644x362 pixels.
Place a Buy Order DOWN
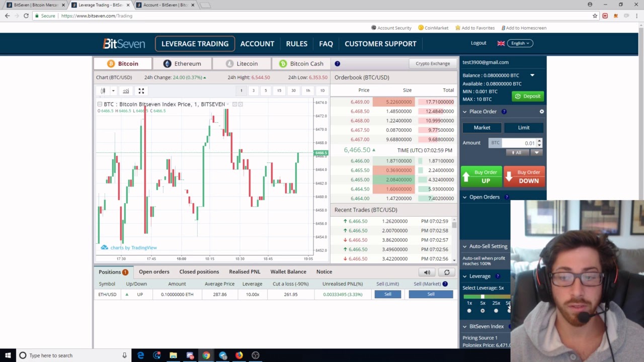tap(523, 176)
